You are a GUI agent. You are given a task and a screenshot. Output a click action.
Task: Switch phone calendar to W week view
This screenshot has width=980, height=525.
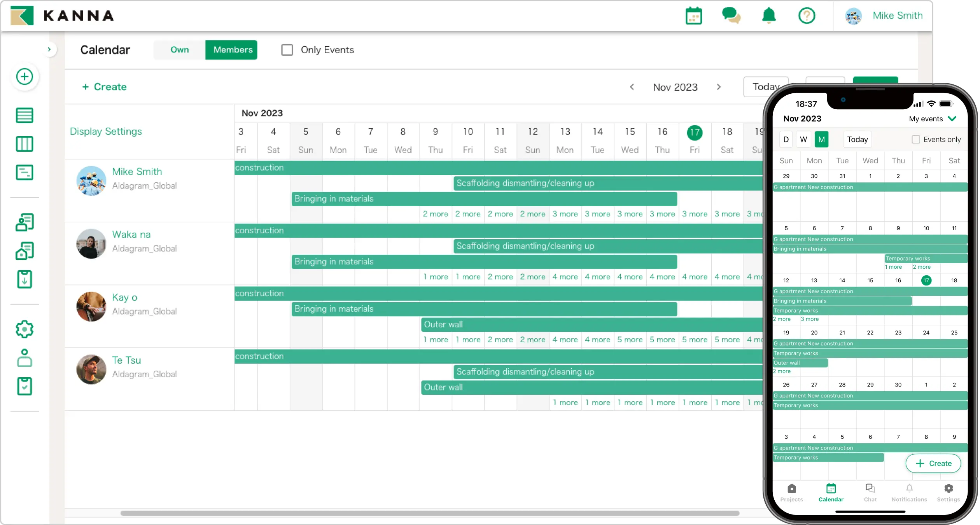(x=803, y=139)
